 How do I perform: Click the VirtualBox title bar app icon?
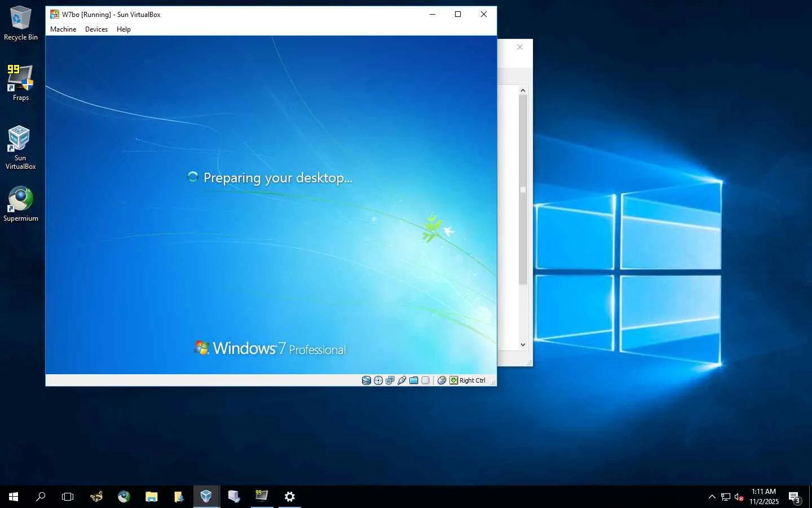click(55, 14)
